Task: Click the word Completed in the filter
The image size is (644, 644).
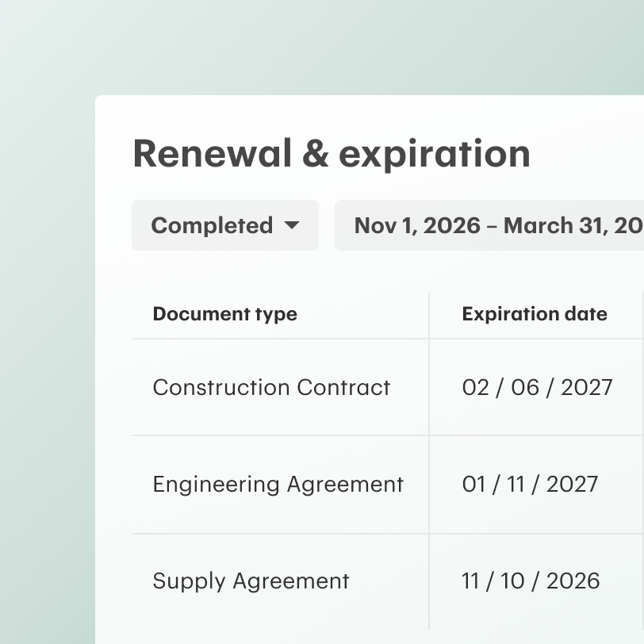Action: pos(212,226)
